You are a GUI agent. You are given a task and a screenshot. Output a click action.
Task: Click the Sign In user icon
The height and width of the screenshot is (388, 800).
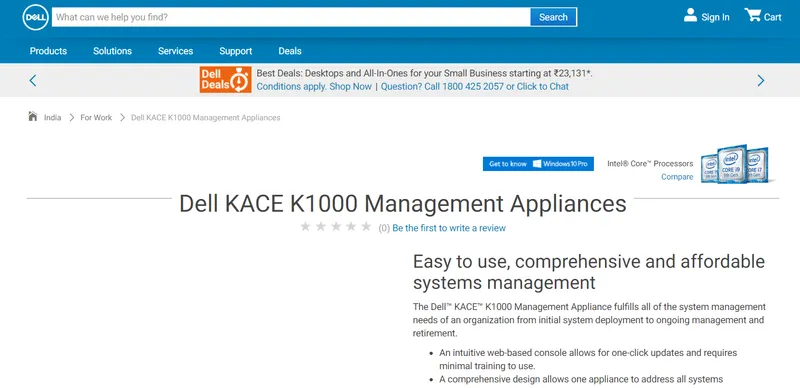point(690,15)
